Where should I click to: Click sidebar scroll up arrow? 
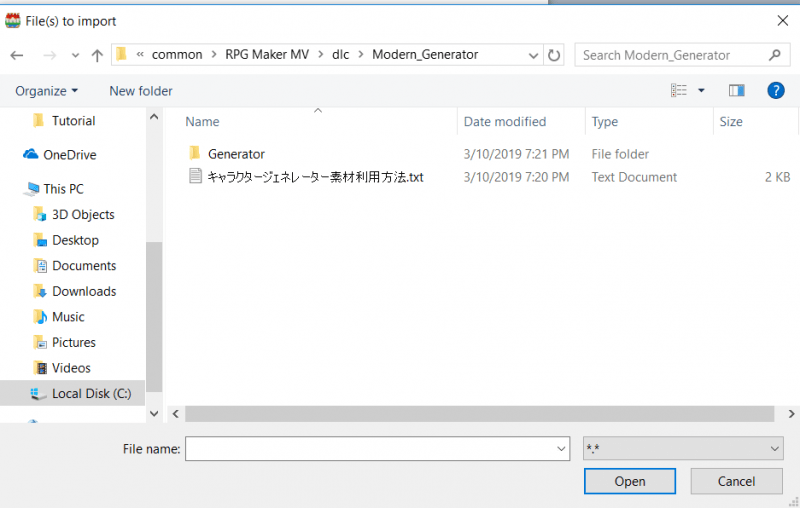154,117
